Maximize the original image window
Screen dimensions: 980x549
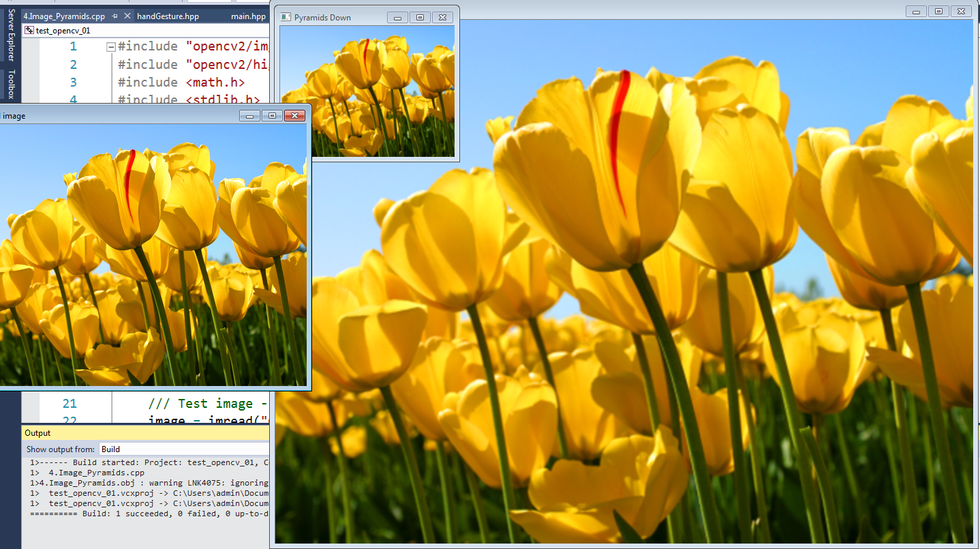pyautogui.click(x=271, y=115)
